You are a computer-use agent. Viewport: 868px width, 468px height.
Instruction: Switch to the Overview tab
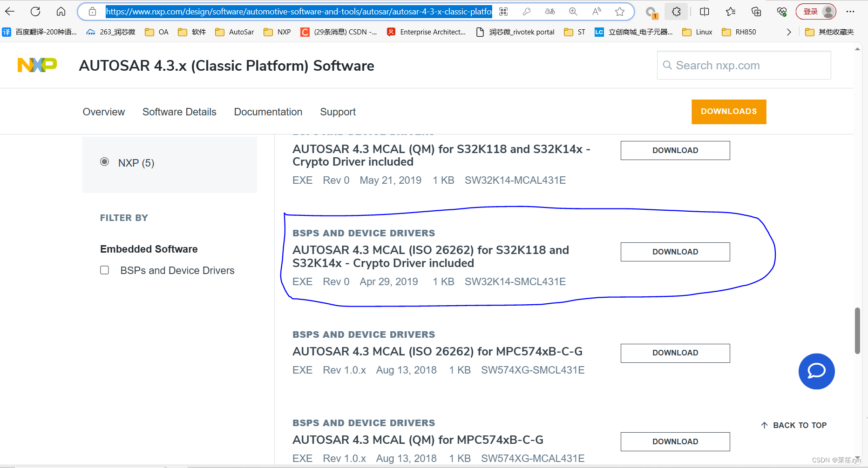(x=104, y=112)
